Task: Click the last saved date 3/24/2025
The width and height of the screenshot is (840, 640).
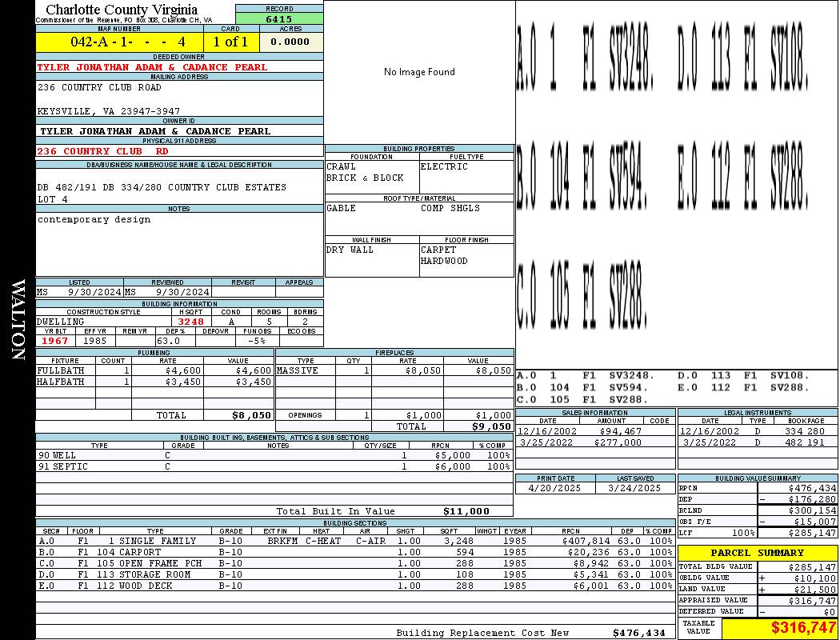Action: click(635, 489)
